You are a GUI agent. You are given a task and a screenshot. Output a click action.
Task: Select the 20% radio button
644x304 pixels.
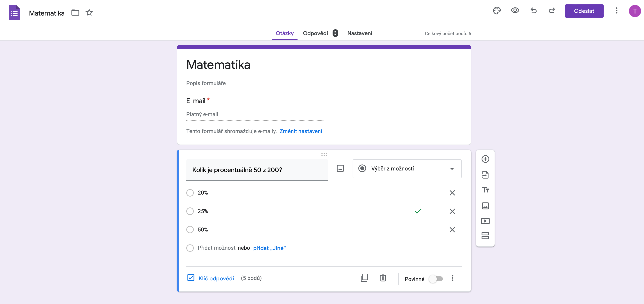point(190,193)
